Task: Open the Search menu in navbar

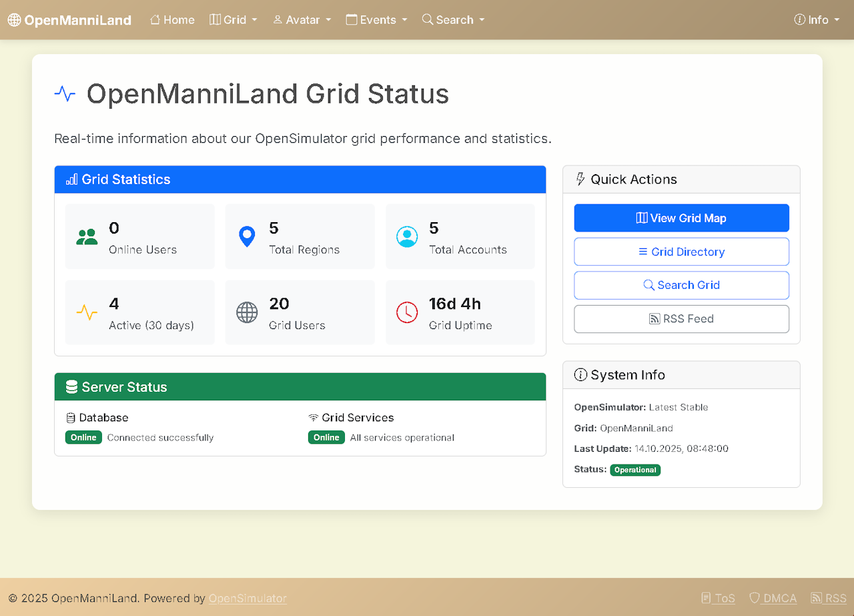Action: click(454, 20)
